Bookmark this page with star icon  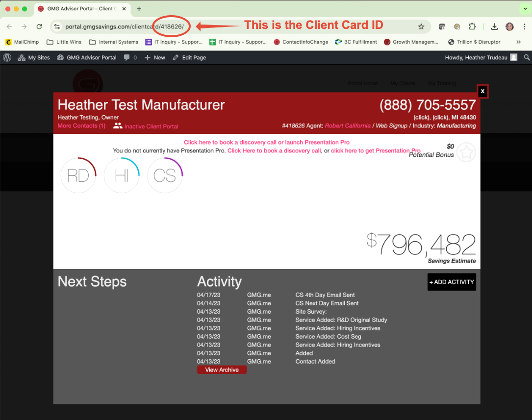[421, 26]
